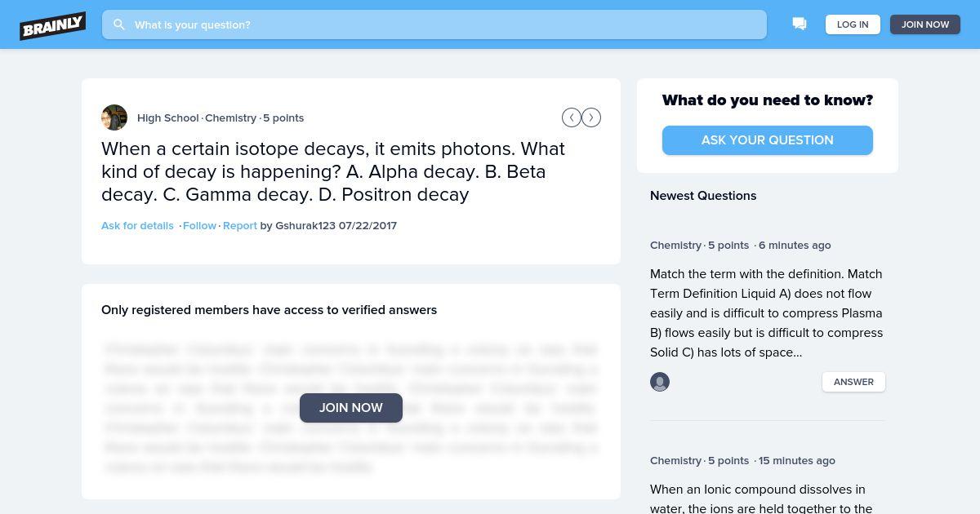The image size is (980, 514).
Task: Open 'Ask for details' link
Action: pyautogui.click(x=137, y=226)
